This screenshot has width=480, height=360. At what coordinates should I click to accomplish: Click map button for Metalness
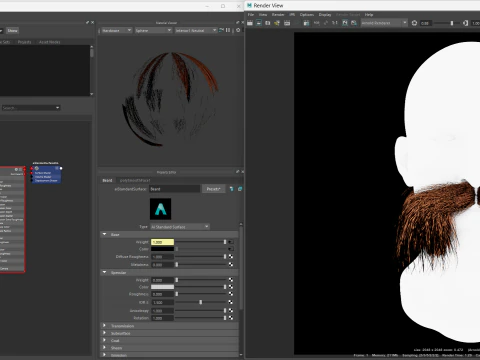(x=231, y=264)
